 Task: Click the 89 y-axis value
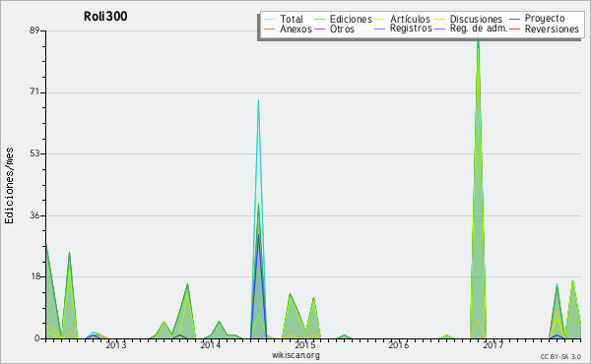(x=35, y=30)
